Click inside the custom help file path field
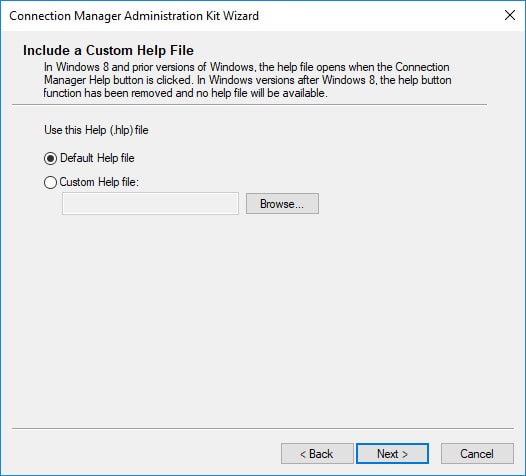Image resolution: width=526 pixels, height=476 pixels. [150, 204]
